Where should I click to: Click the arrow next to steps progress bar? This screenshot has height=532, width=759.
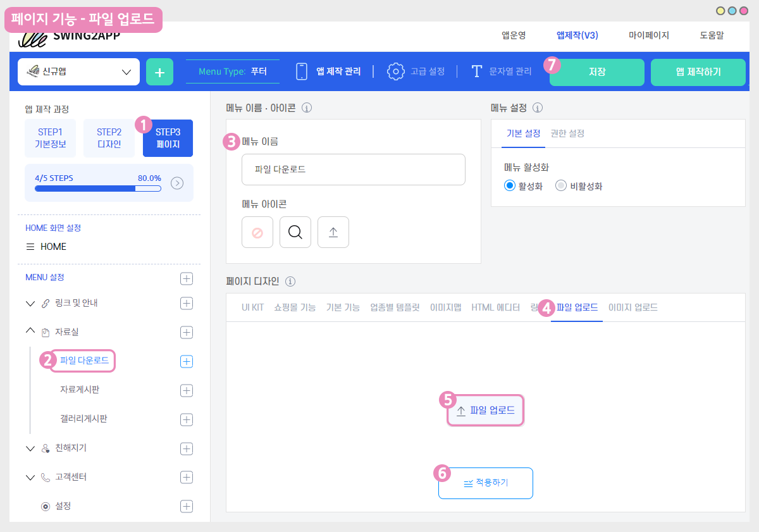[x=178, y=183]
